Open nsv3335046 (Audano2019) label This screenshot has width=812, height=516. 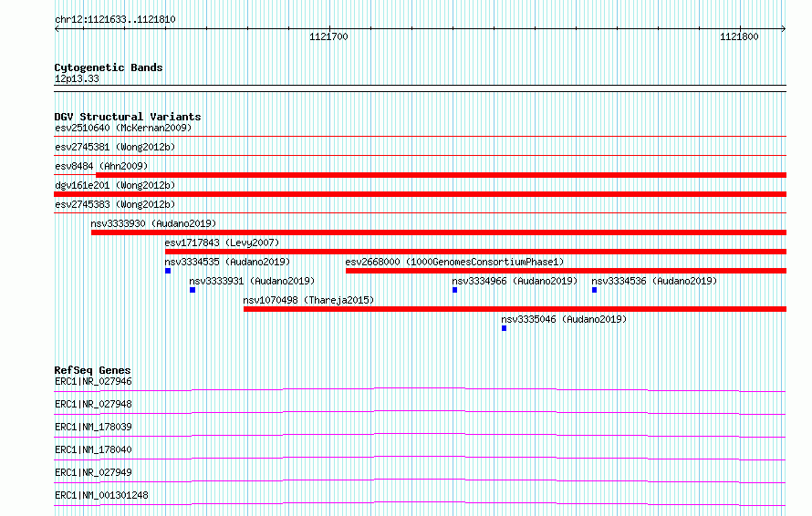(x=564, y=319)
